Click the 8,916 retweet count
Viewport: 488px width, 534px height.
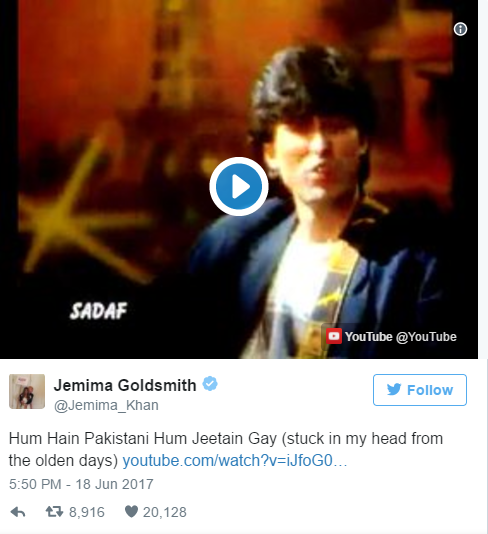click(x=86, y=512)
